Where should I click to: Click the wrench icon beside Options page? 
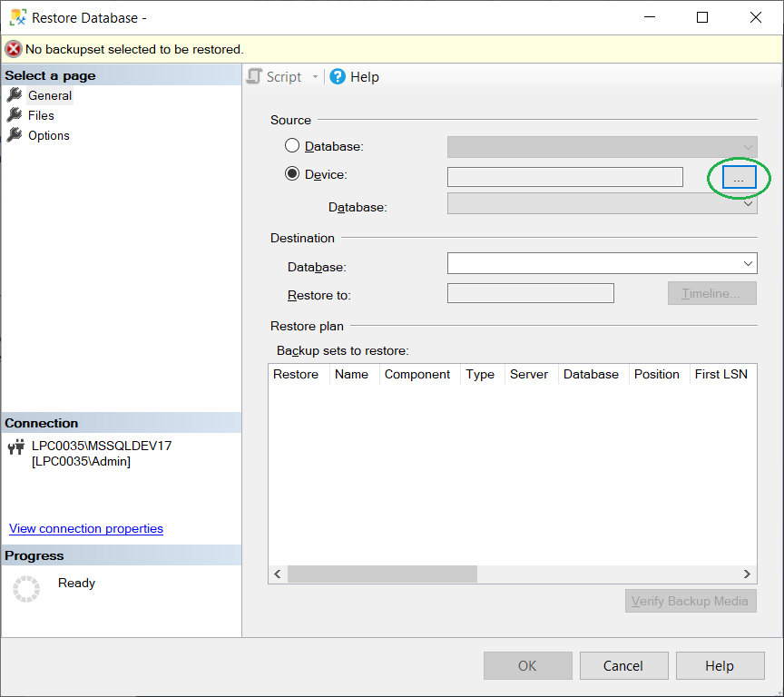click(14, 135)
